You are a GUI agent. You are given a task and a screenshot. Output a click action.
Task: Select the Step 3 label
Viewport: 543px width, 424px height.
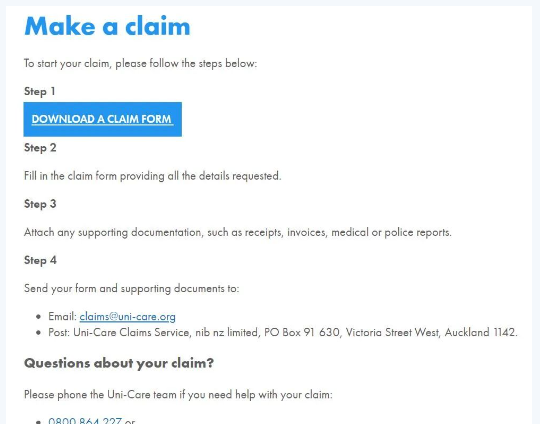40,204
